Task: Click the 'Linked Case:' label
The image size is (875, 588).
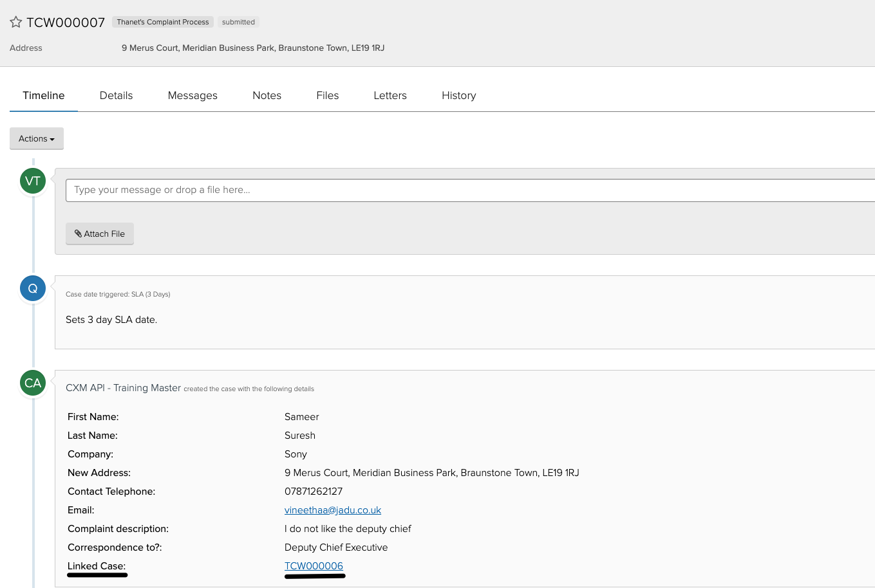Action: (97, 566)
